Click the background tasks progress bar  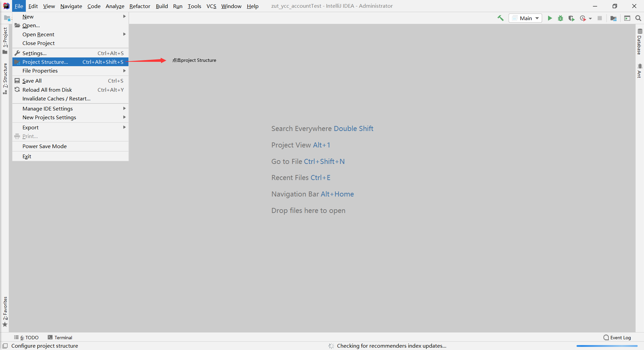click(607, 346)
